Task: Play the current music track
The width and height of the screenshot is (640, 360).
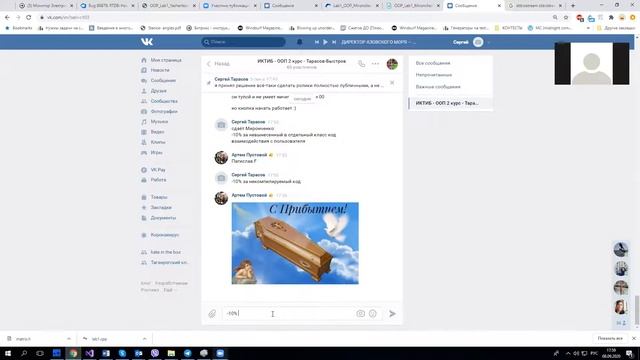Action: (325, 42)
